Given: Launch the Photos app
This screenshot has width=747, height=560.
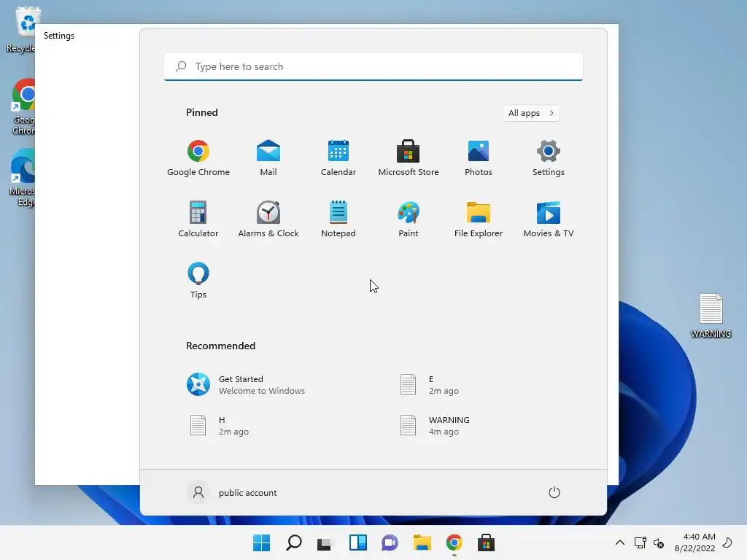Looking at the screenshot, I should point(479,158).
